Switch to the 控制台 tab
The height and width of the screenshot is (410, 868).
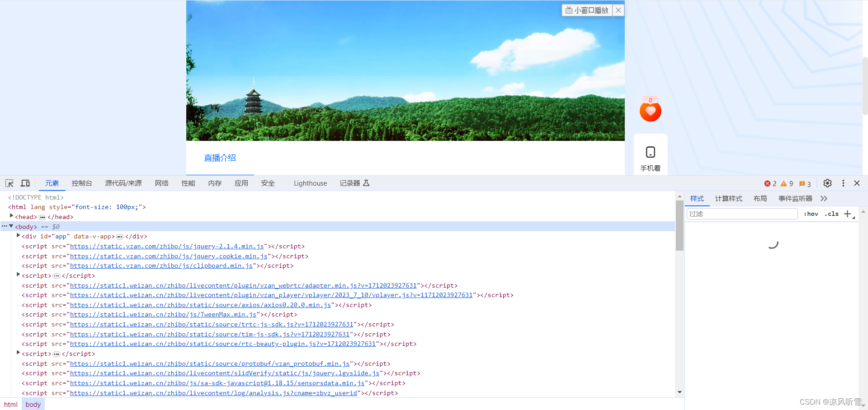82,183
